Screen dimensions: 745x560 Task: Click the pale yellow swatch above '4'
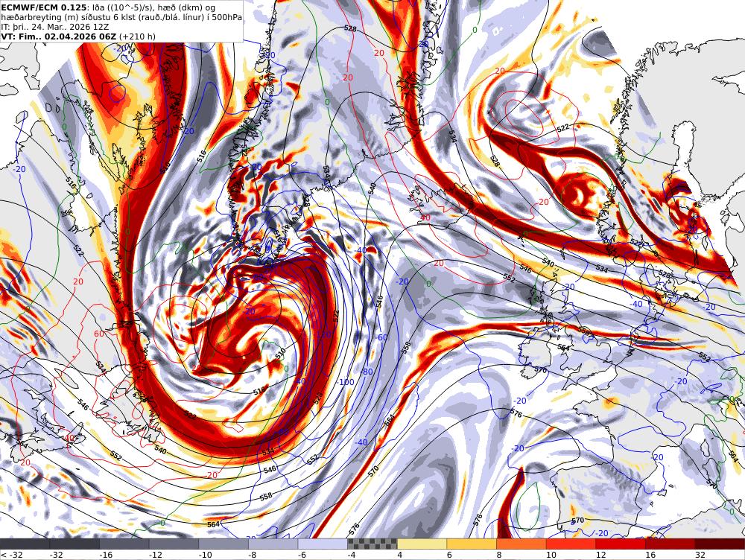point(422,544)
